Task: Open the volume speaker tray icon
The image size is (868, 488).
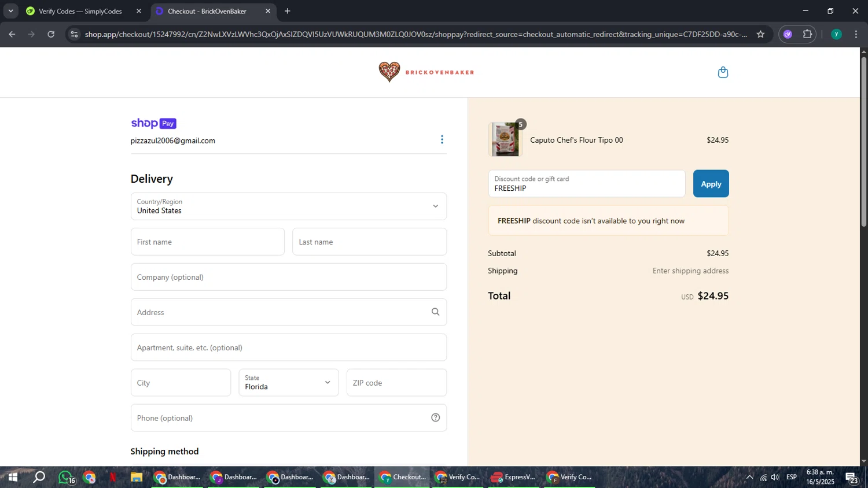Action: coord(775,478)
